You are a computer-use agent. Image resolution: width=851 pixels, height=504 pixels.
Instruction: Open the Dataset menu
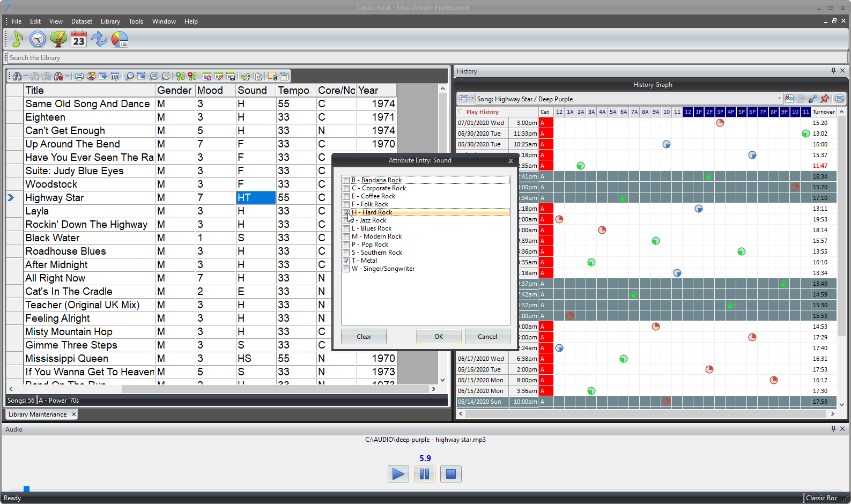[82, 21]
